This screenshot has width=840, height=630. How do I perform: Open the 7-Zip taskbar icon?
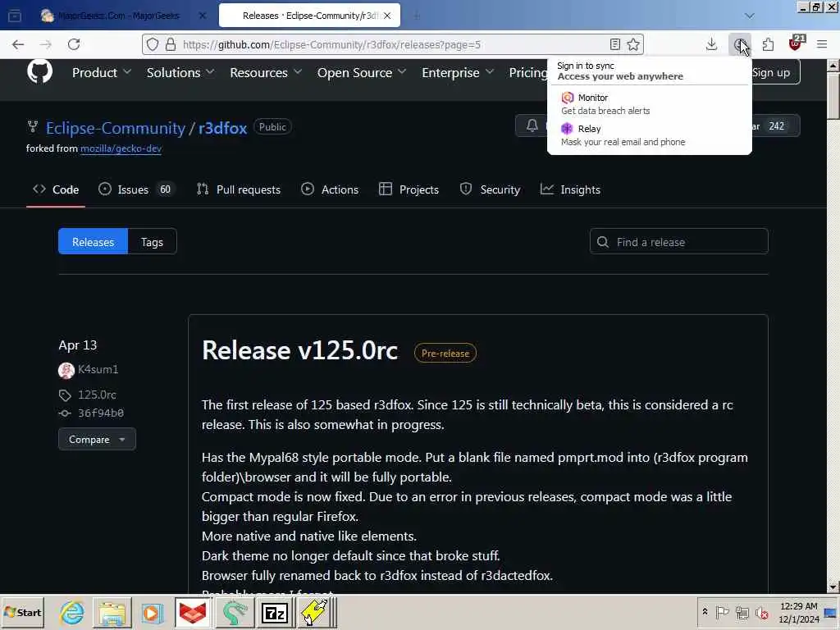274,613
